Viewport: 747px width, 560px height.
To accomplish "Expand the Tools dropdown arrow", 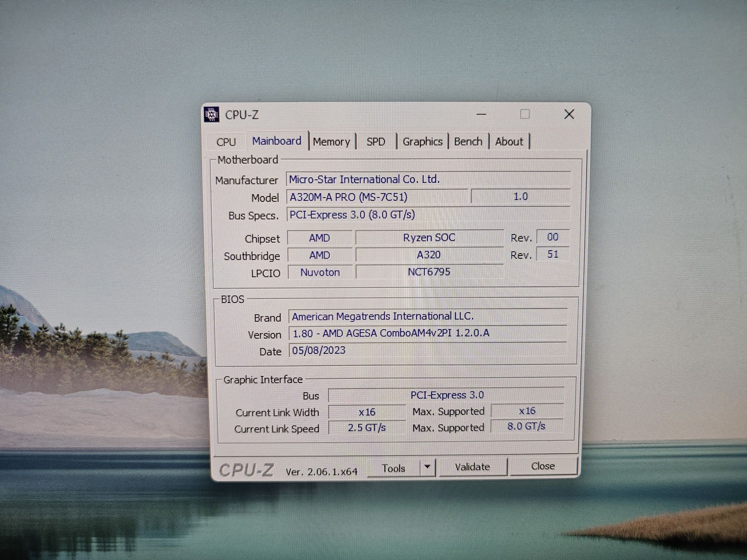I will 428,467.
